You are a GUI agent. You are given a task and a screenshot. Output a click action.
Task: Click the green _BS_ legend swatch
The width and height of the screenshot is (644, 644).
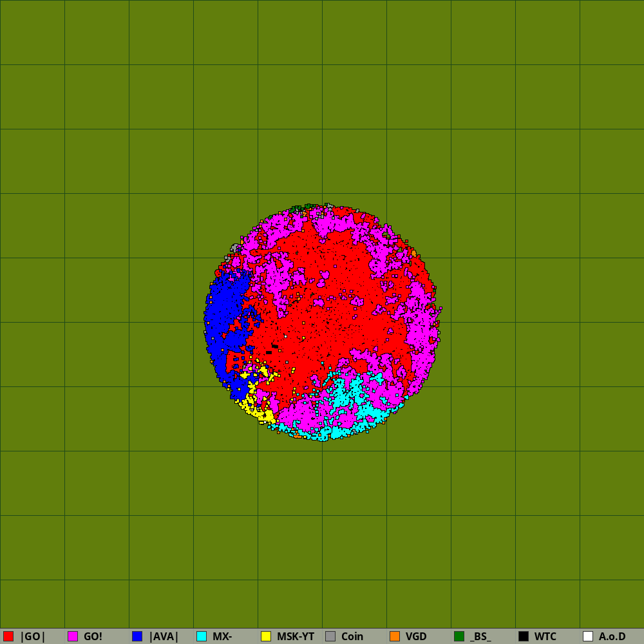pos(459,636)
